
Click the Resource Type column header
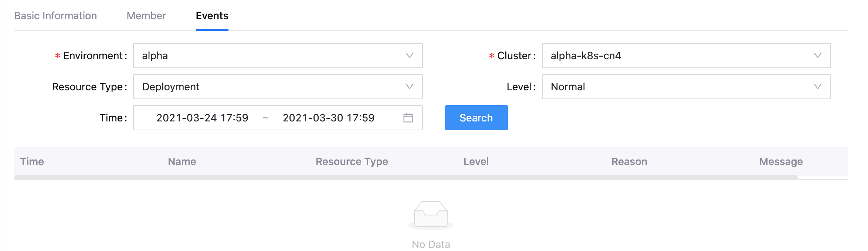click(352, 161)
